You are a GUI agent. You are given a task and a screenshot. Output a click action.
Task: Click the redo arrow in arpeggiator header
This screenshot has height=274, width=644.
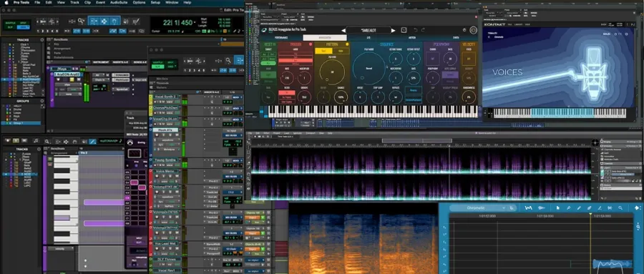(423, 30)
